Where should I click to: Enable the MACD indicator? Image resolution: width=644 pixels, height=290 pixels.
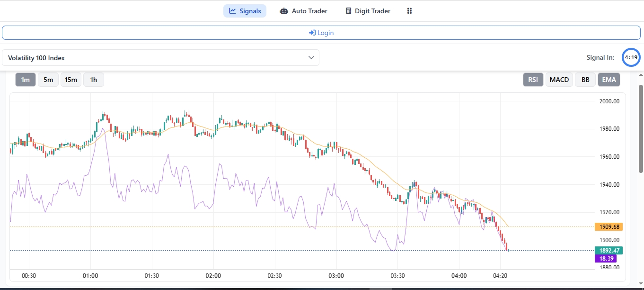(559, 80)
